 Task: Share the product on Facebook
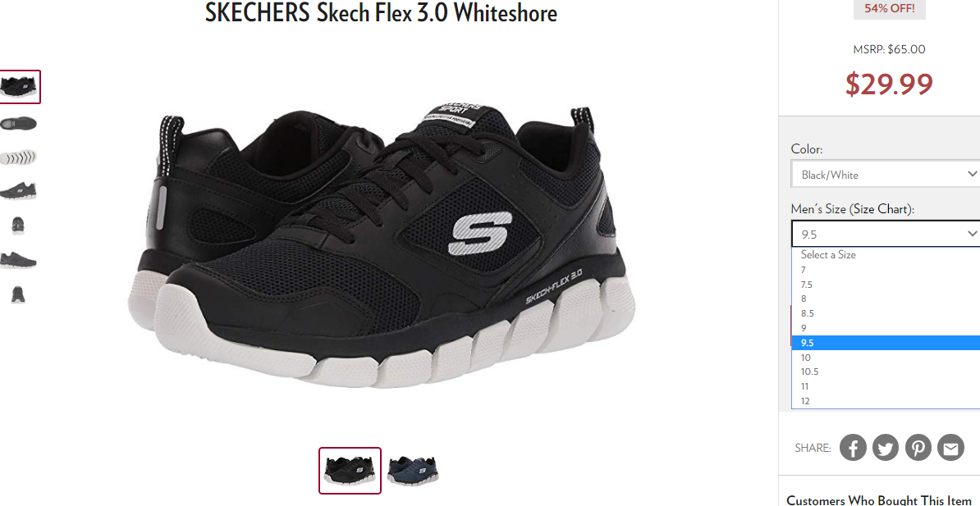coord(853,447)
